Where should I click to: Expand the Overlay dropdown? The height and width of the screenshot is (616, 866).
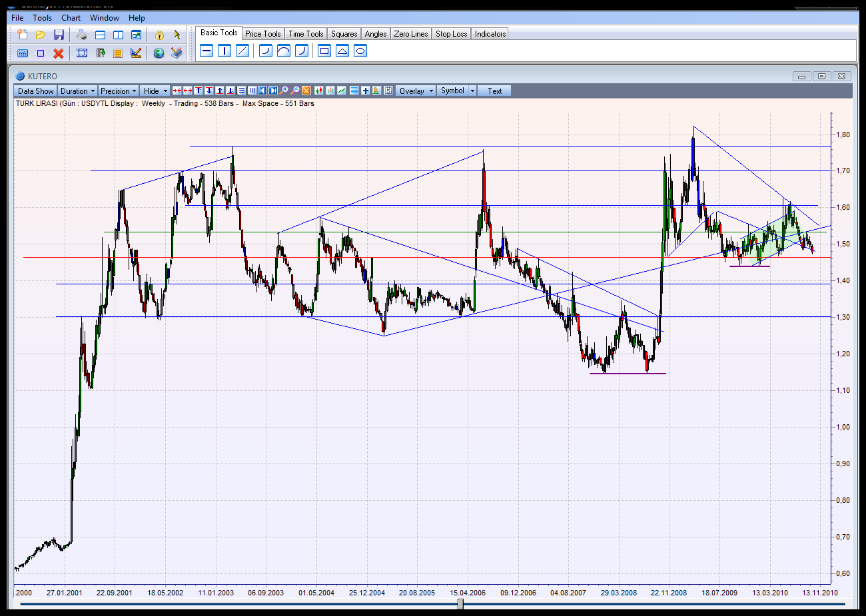coord(416,91)
